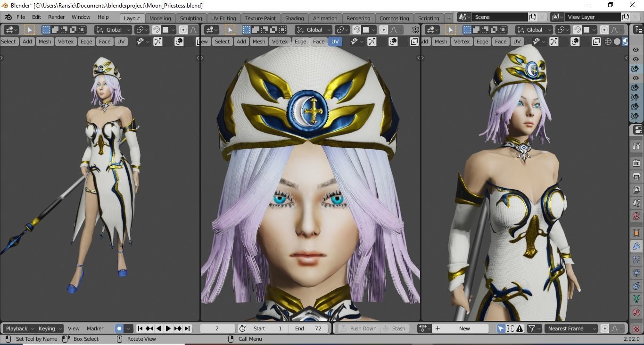The width and height of the screenshot is (644, 345).
Task: Play animation forward
Action: pos(168,328)
